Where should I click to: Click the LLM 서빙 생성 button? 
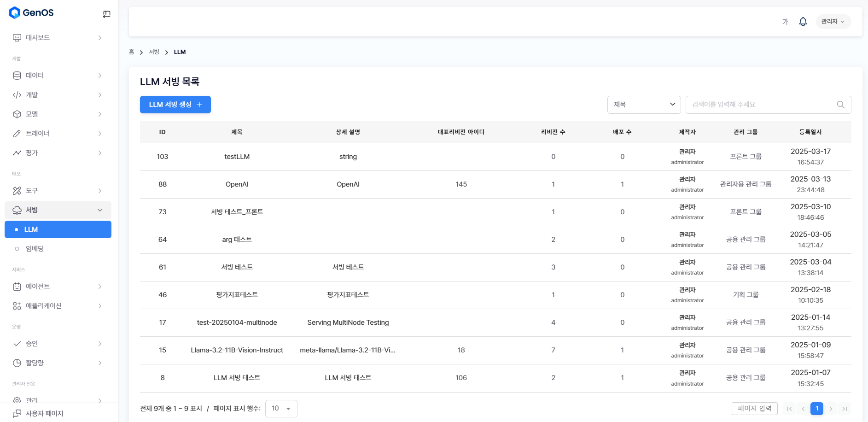175,105
